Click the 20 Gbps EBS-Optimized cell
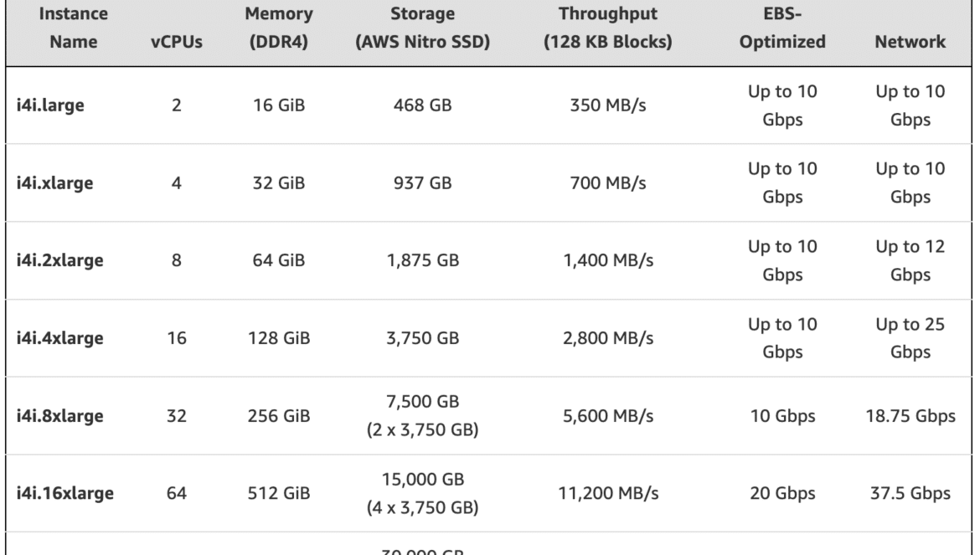Viewport: 980px width, 555px height. pos(782,493)
